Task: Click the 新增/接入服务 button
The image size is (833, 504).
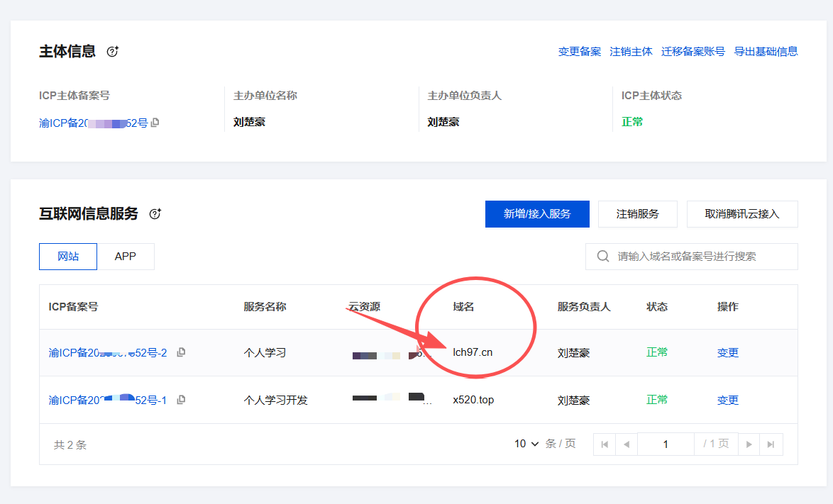Action: (537, 214)
